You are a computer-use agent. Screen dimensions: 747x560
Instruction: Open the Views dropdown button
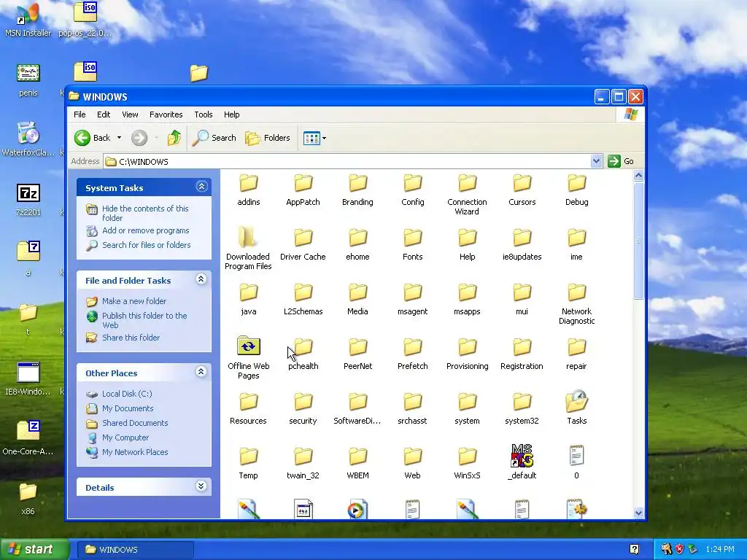point(314,138)
